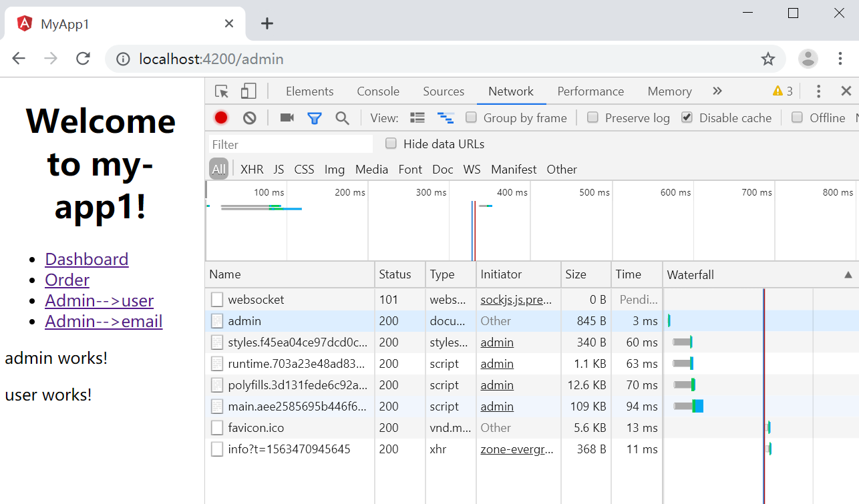Screen dimensions: 859x504
Task: Select the Network tab
Action: (x=511, y=91)
